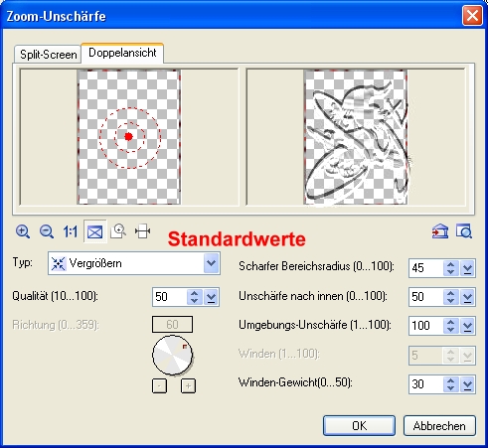
Task: Click the Richtung value field showing 60
Action: pos(172,324)
